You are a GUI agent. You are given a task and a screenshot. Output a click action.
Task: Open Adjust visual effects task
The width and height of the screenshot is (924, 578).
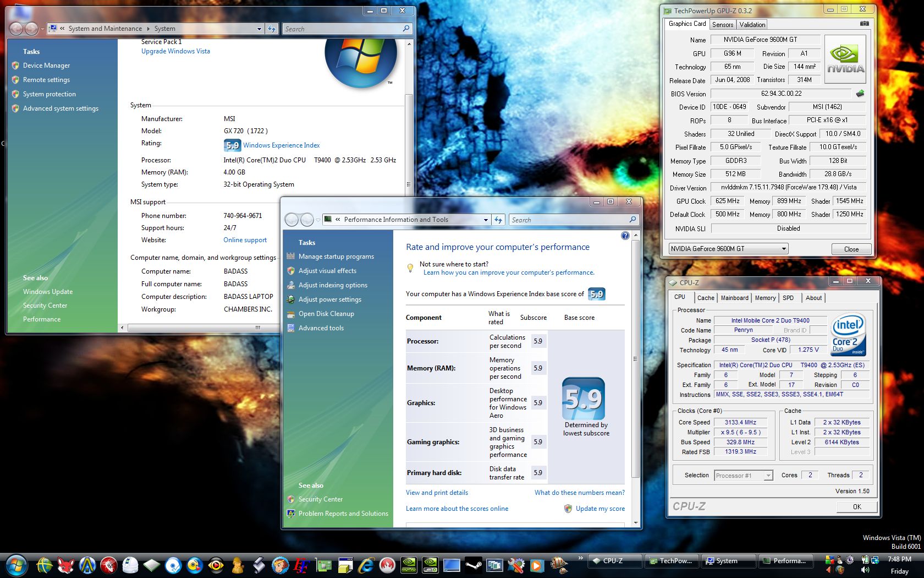327,271
